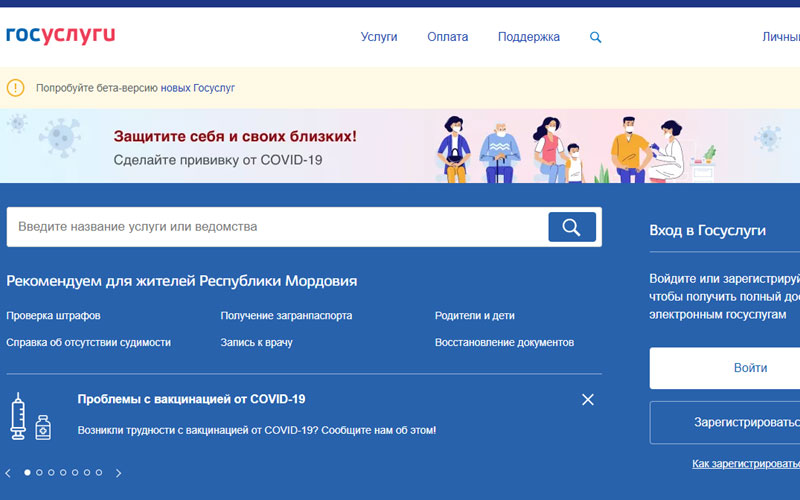800x500 pixels.
Task: Go to next slide with right arrow
Action: coord(118,473)
